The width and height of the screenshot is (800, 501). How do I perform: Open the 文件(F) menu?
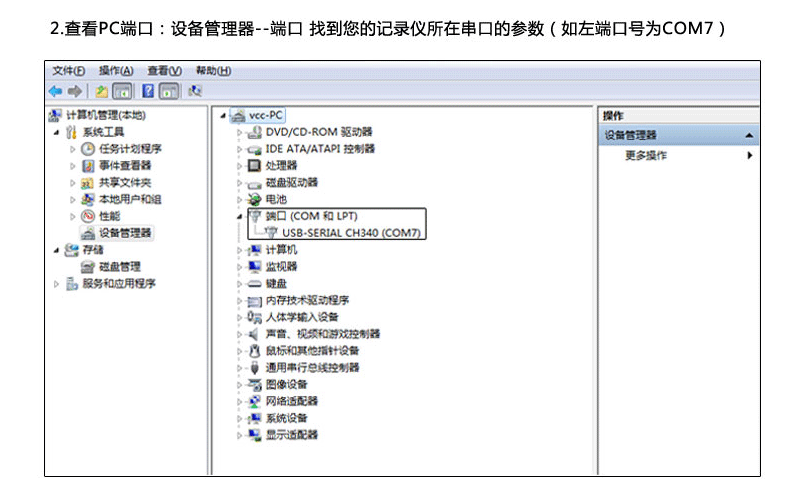(x=69, y=71)
